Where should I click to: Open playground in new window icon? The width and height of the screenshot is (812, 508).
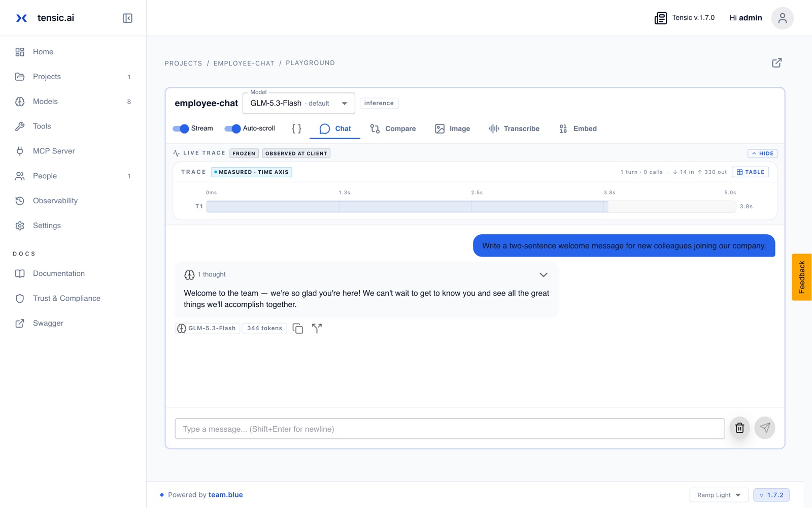[776, 63]
